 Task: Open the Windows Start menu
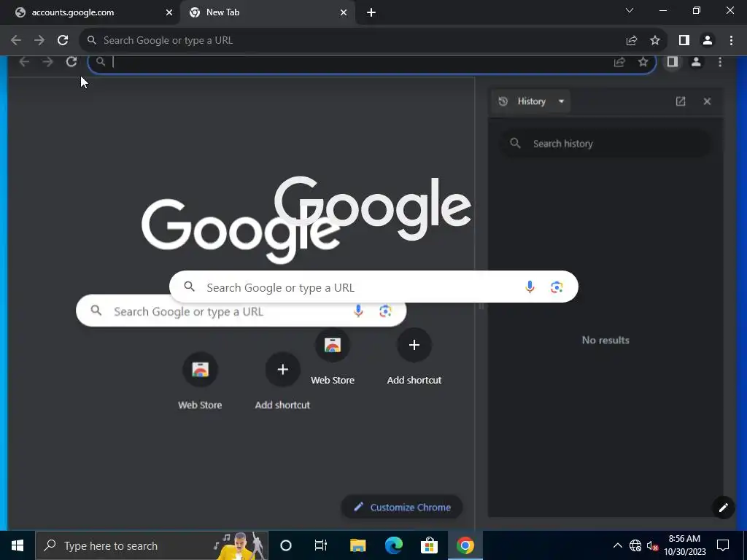18,545
